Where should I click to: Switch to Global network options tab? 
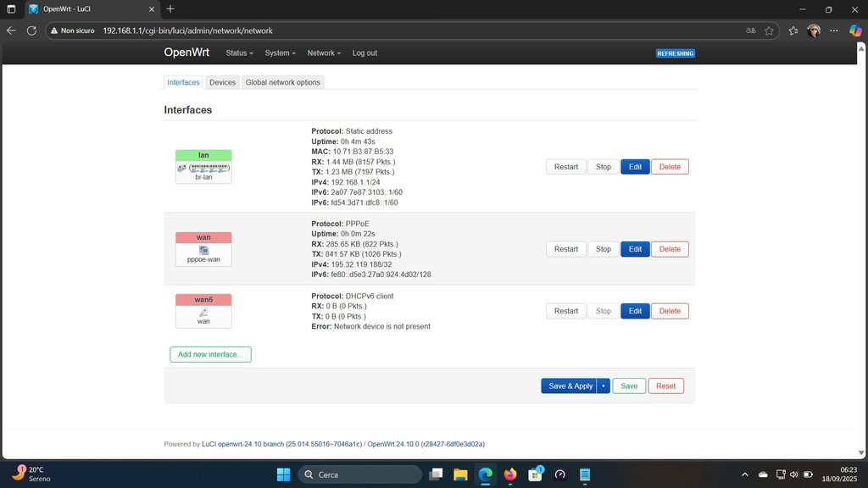[283, 82]
